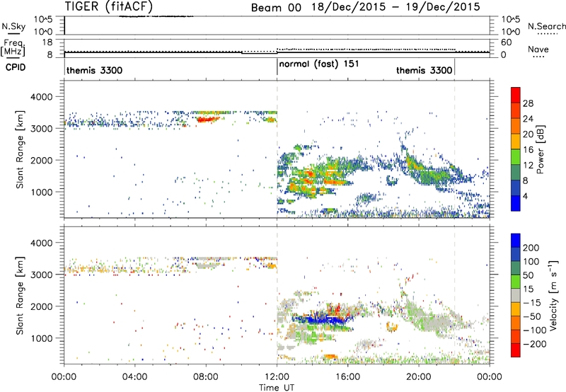Click the first 'themis 3300' CPID label
The width and height of the screenshot is (566, 392).
(95, 70)
